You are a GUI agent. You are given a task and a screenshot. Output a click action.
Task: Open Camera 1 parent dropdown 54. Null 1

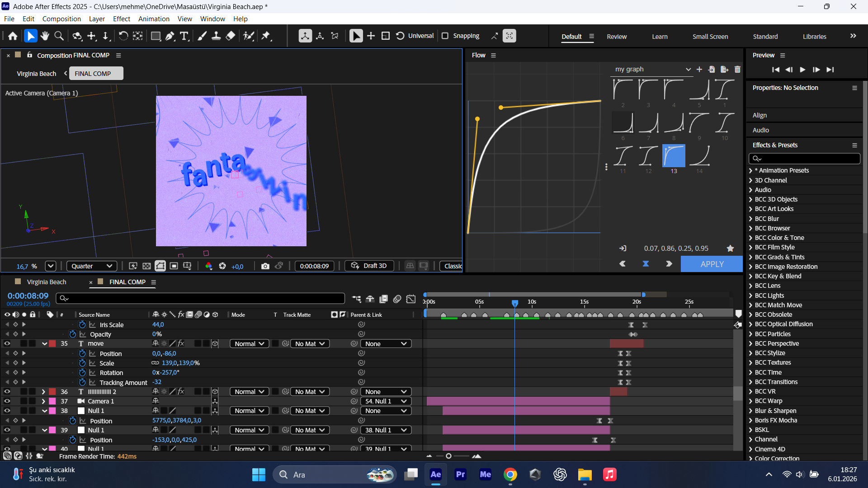386,401
